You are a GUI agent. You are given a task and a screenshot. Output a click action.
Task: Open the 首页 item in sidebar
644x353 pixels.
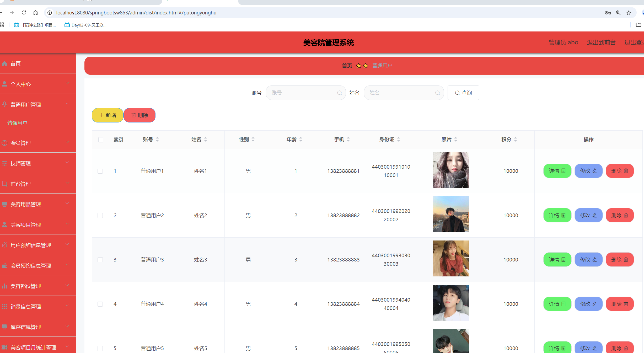pos(38,63)
